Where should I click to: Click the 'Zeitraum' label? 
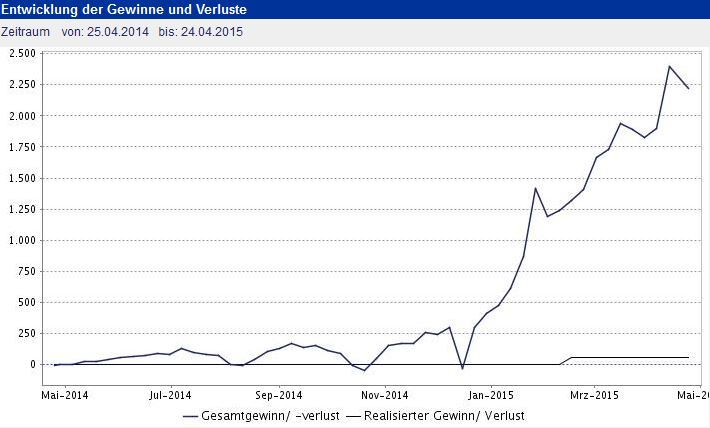pyautogui.click(x=25, y=32)
